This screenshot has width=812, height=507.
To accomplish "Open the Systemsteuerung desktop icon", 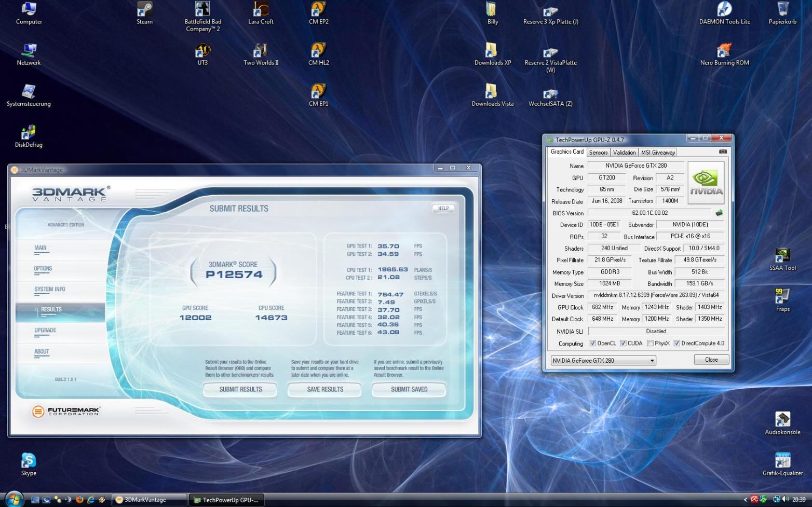I will (x=29, y=95).
